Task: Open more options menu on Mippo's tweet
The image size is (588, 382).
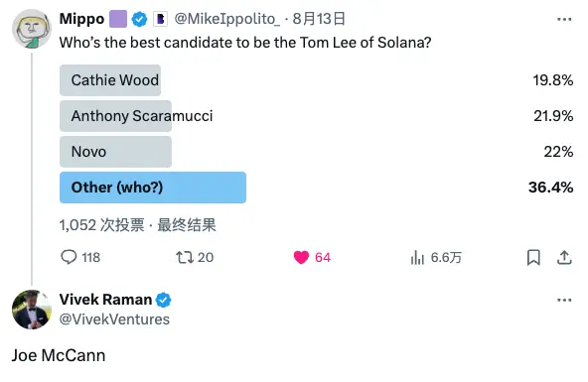Action: pyautogui.click(x=564, y=19)
